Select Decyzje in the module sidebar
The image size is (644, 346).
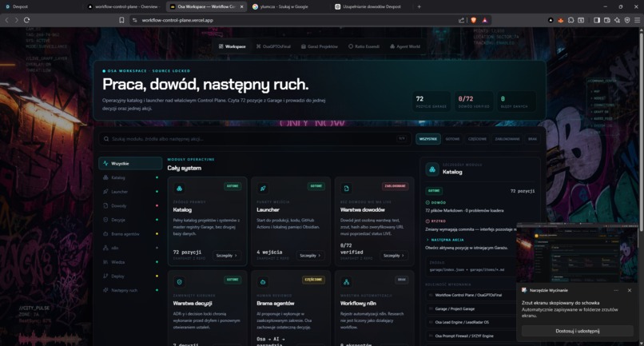tap(130, 220)
